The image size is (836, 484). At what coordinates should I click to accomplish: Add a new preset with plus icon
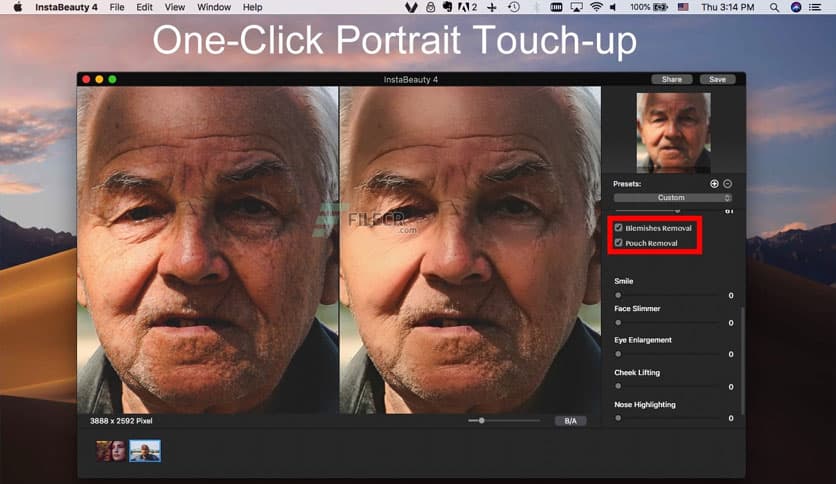click(714, 184)
